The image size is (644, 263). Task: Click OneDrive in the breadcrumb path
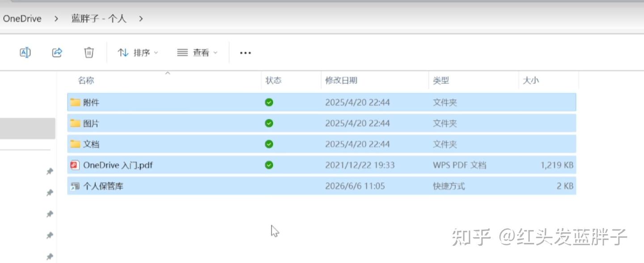point(22,19)
